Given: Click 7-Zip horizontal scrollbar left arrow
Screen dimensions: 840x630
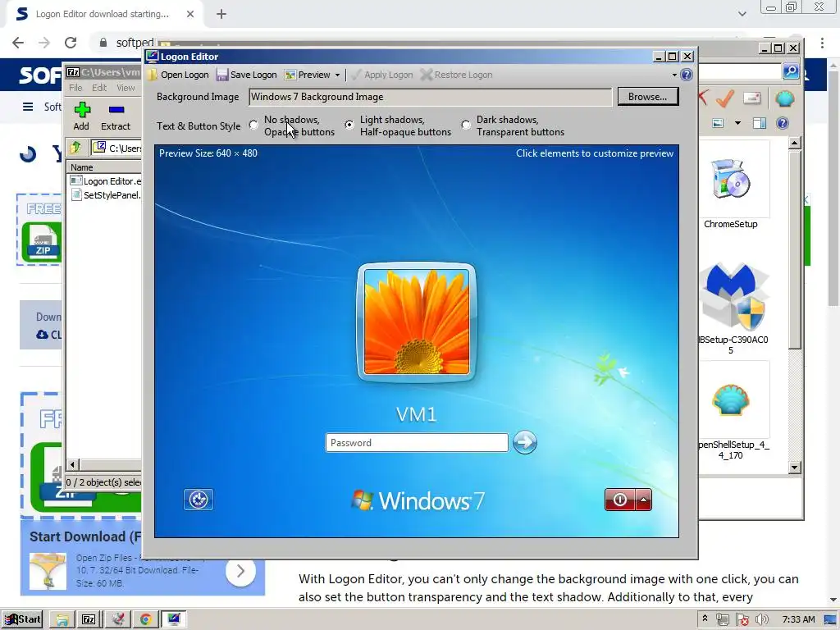Looking at the screenshot, I should 73,464.
